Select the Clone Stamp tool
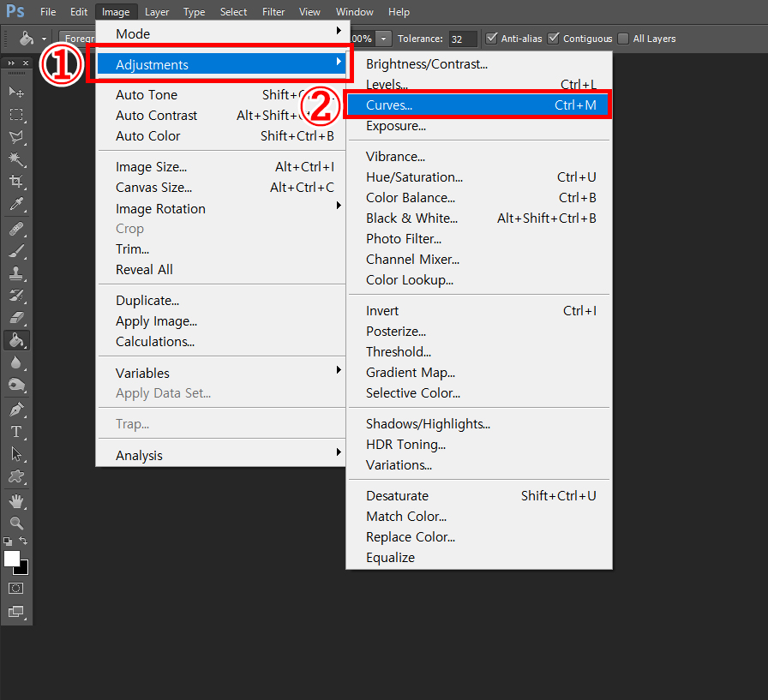Viewport: 768px width, 700px height. [x=16, y=273]
